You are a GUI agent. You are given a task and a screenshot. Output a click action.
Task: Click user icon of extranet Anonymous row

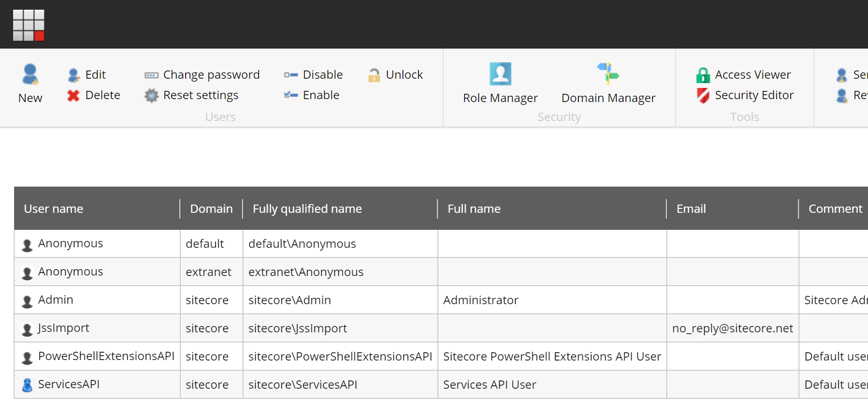click(27, 273)
